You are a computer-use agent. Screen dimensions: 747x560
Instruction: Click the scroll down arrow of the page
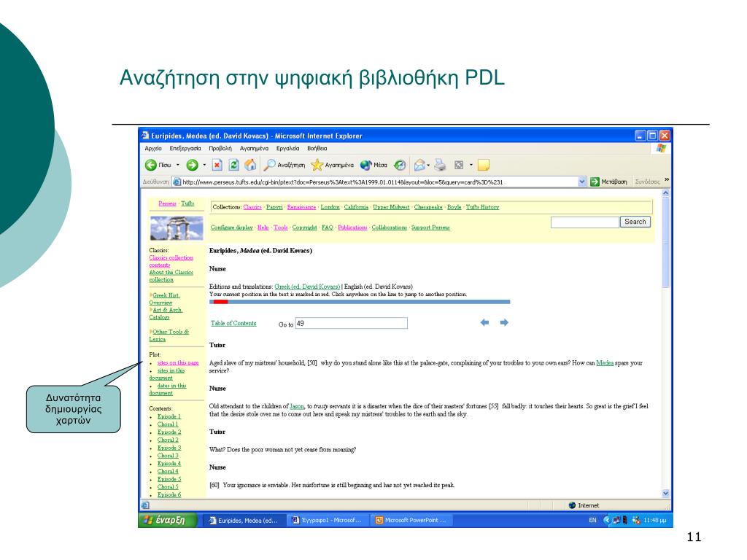coord(665,494)
